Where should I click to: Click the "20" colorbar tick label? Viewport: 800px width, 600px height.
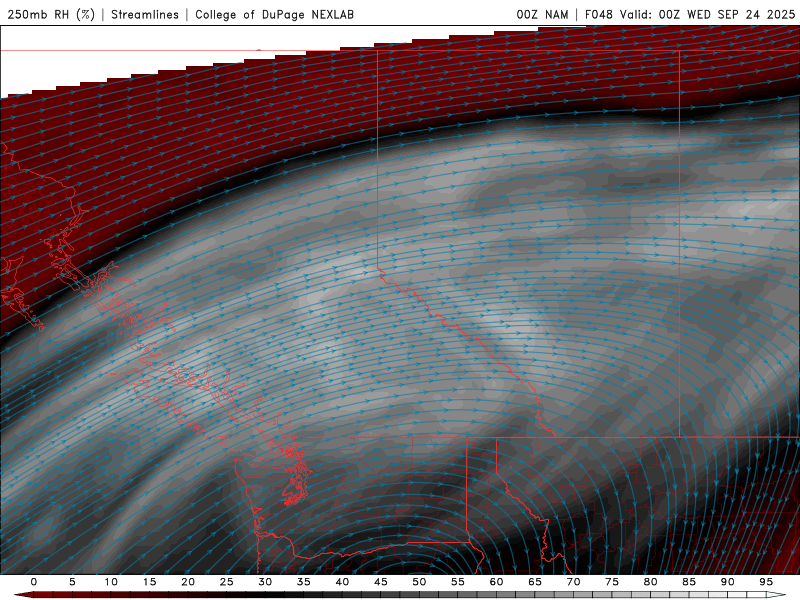(x=188, y=582)
